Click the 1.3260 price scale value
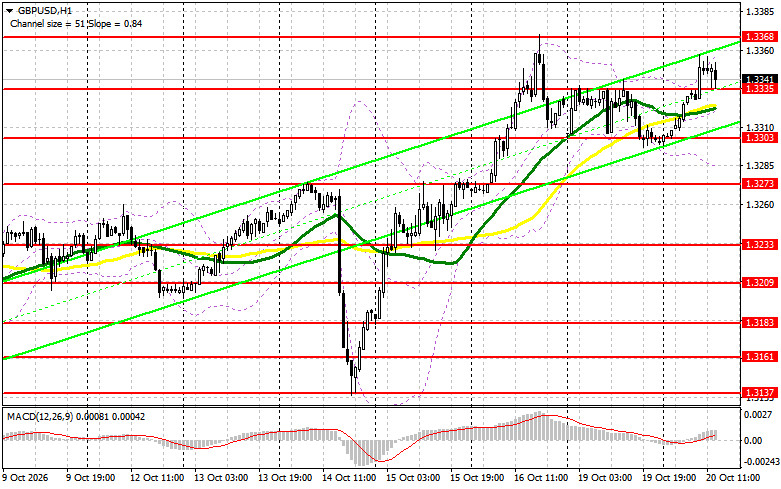 (760, 204)
